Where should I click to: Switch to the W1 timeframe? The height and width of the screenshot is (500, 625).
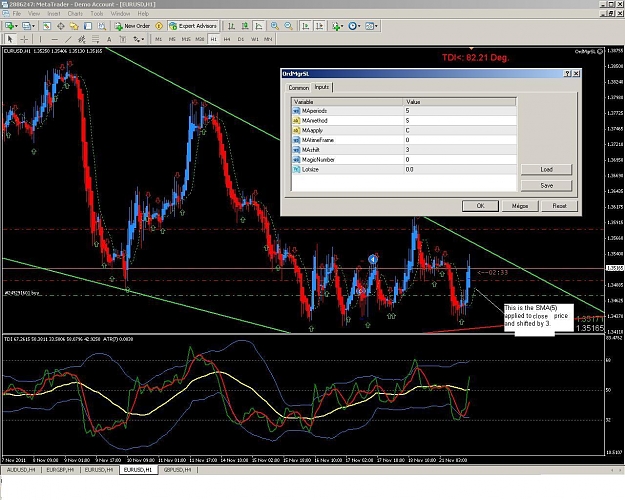pos(255,39)
